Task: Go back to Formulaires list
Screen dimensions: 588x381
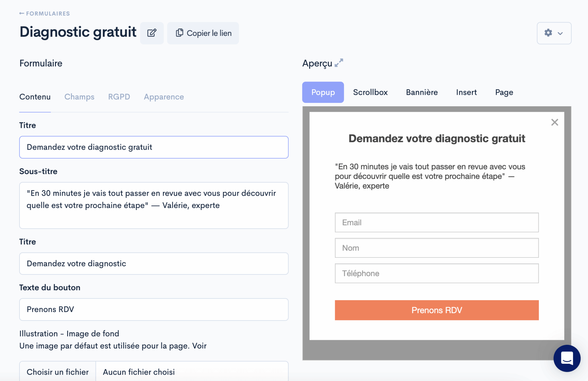Action: [45, 14]
